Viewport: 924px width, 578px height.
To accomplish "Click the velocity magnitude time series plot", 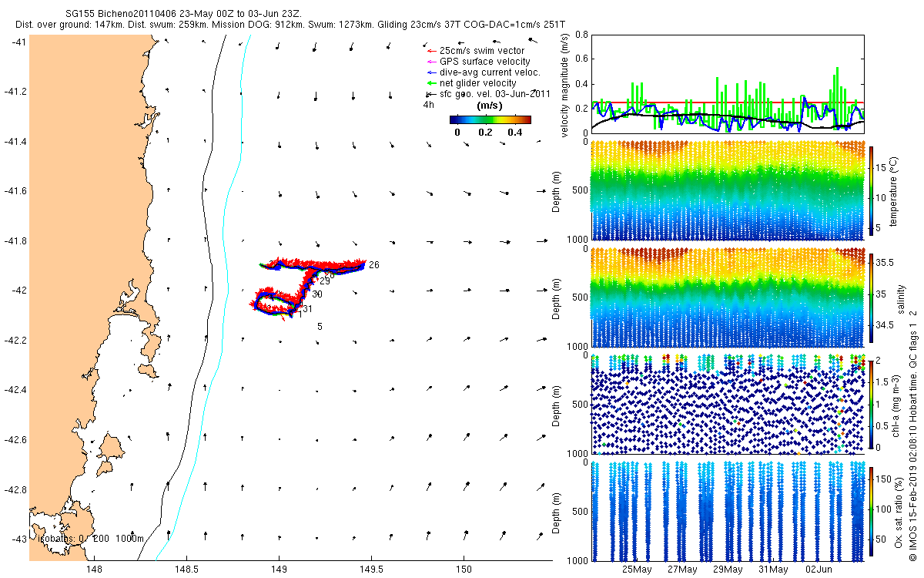I will 728,84.
